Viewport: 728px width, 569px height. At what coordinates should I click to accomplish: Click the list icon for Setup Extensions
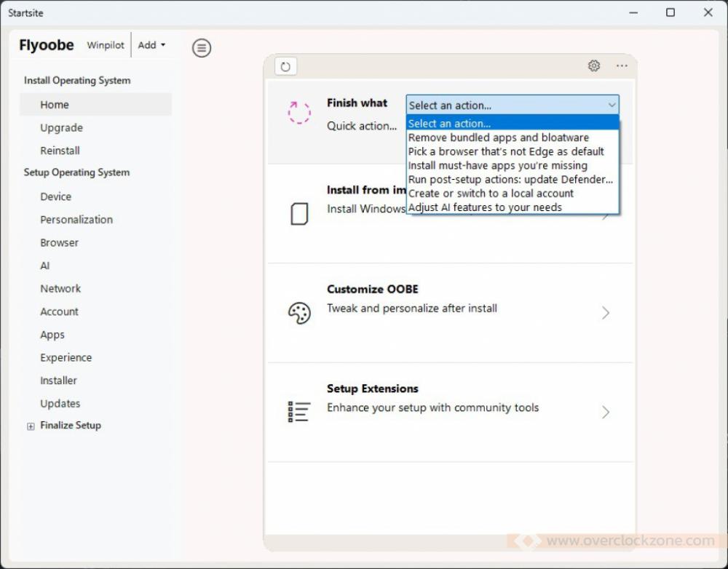pyautogui.click(x=299, y=412)
